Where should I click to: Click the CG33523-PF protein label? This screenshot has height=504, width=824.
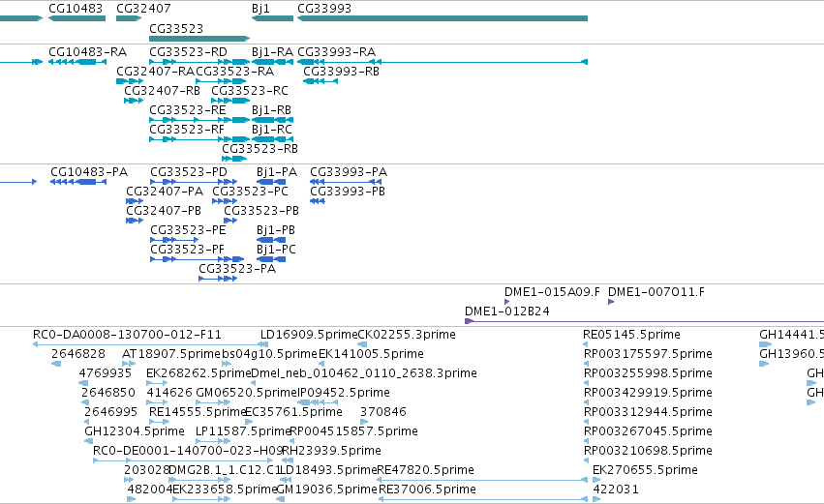point(188,250)
